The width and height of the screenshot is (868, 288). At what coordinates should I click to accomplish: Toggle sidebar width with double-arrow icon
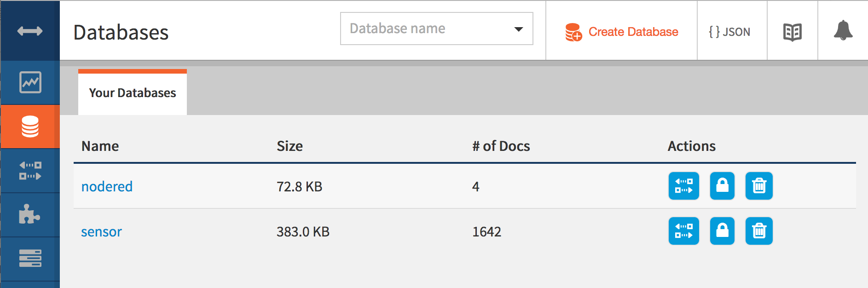pos(30,31)
